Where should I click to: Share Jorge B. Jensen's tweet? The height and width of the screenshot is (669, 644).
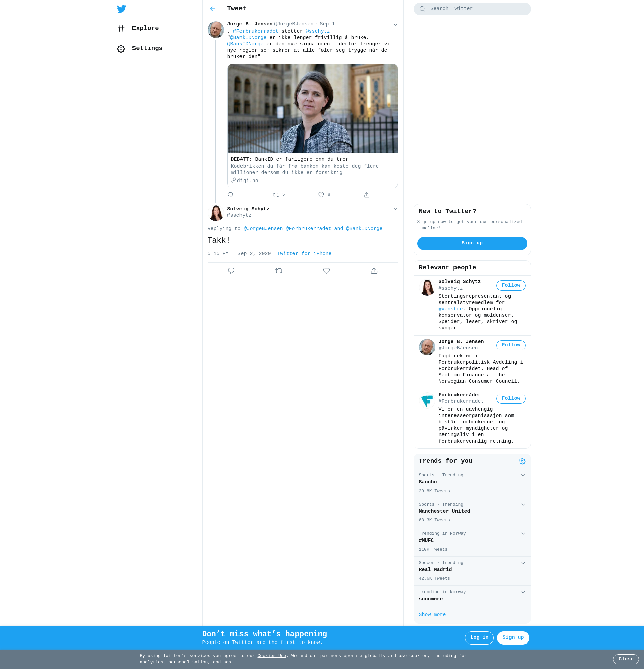pos(366,195)
